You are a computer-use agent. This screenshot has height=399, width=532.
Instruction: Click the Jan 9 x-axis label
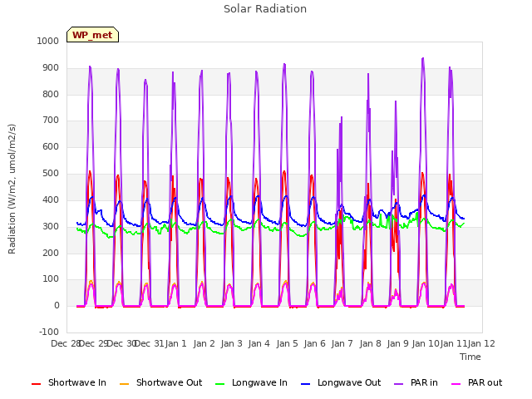click(x=397, y=343)
